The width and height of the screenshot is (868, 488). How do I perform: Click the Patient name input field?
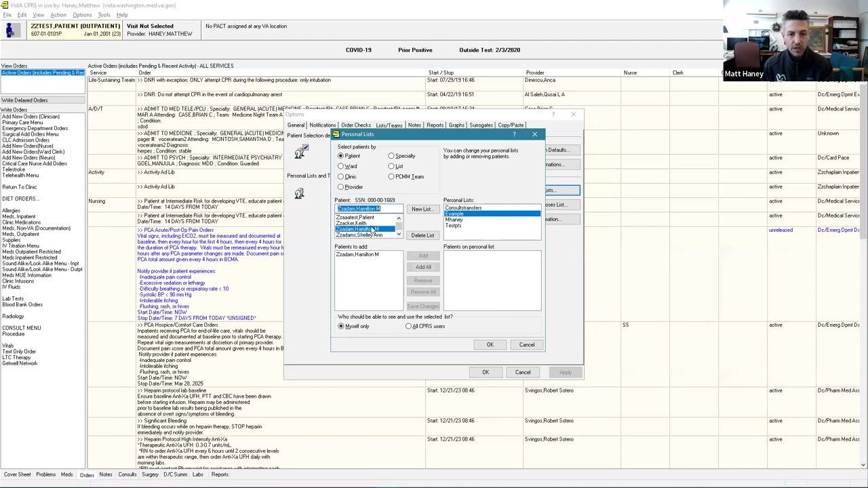pos(368,209)
